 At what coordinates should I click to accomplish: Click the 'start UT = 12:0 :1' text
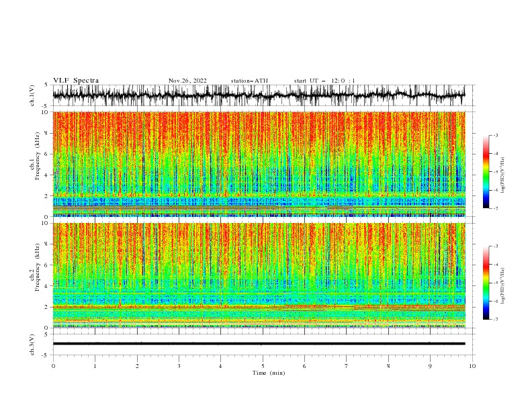tap(324, 81)
